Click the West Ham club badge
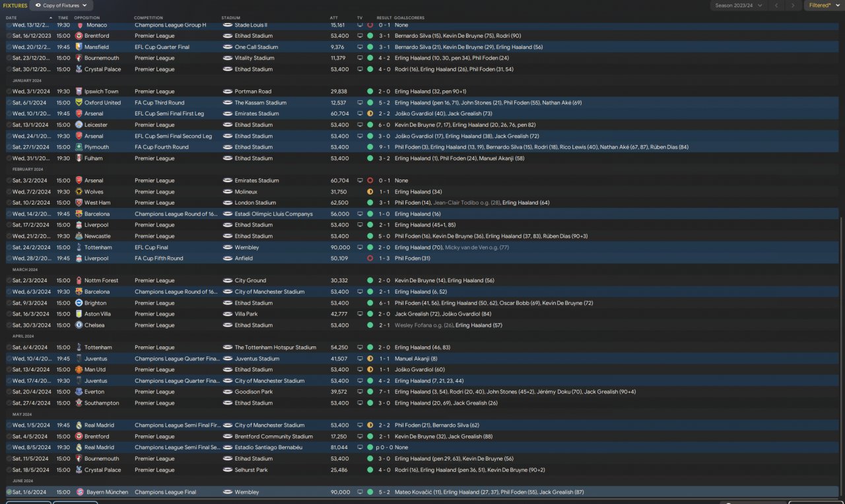The width and height of the screenshot is (845, 504). (x=79, y=203)
